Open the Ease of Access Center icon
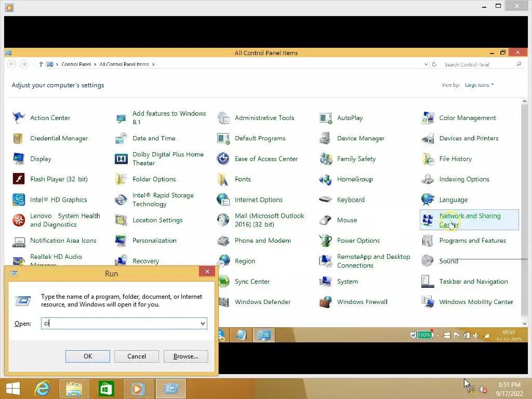The image size is (532, 399). [x=223, y=159]
